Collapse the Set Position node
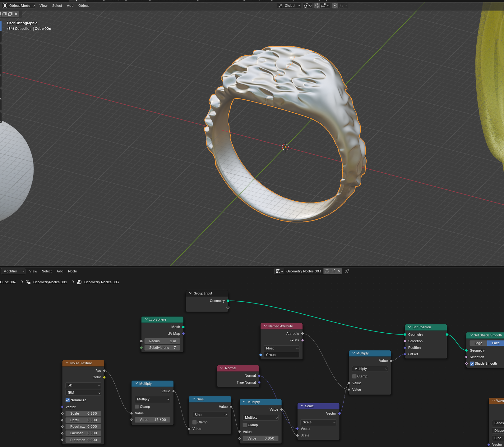 409,327
